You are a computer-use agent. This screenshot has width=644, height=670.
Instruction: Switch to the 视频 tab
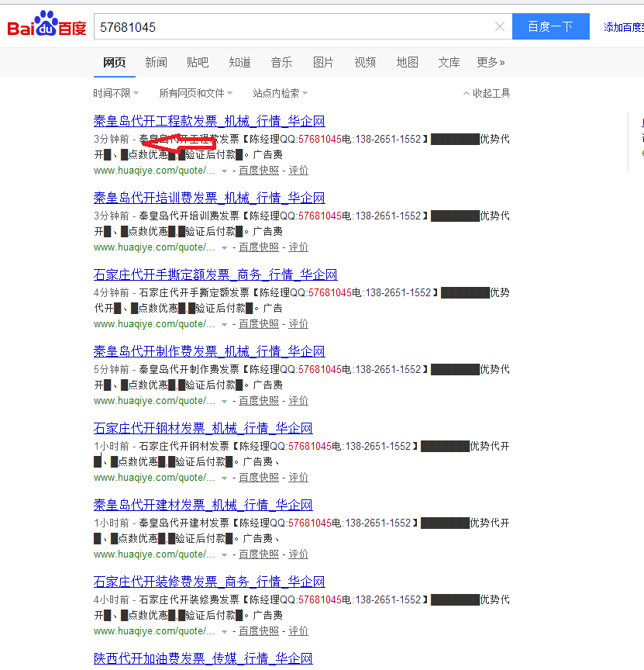point(365,62)
